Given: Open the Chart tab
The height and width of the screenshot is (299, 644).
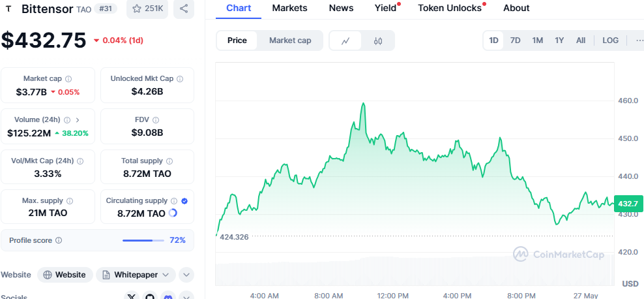Looking at the screenshot, I should (x=238, y=8).
